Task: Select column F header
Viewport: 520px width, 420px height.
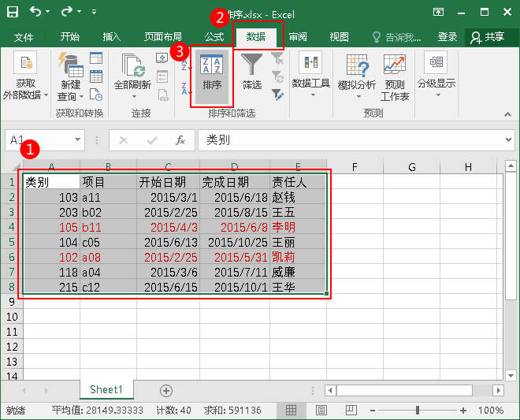Action: tap(355, 167)
